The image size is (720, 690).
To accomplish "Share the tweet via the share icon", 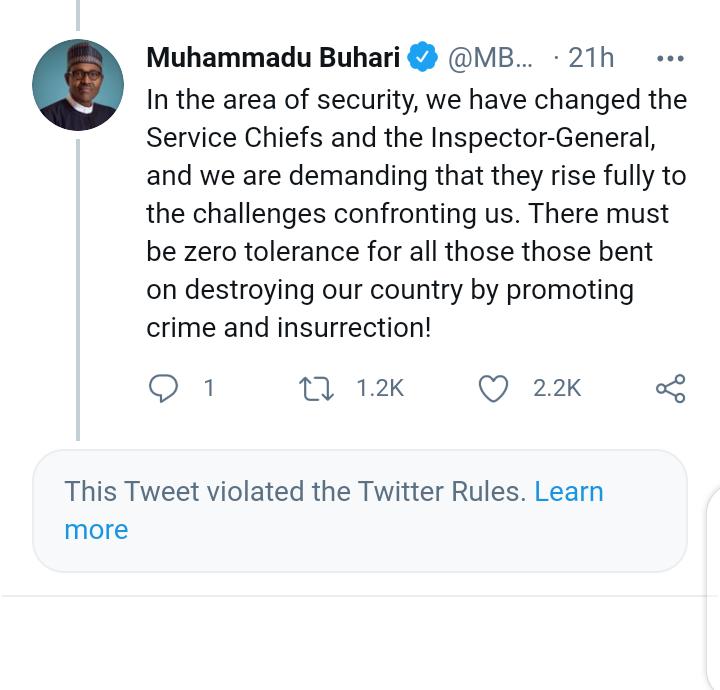I will click(x=670, y=388).
